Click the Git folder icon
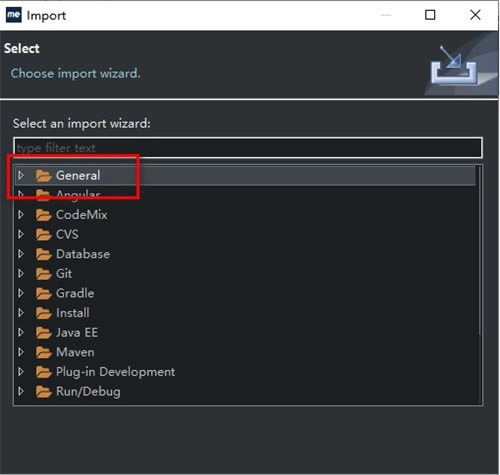Image resolution: width=500 pixels, height=475 pixels. point(43,274)
